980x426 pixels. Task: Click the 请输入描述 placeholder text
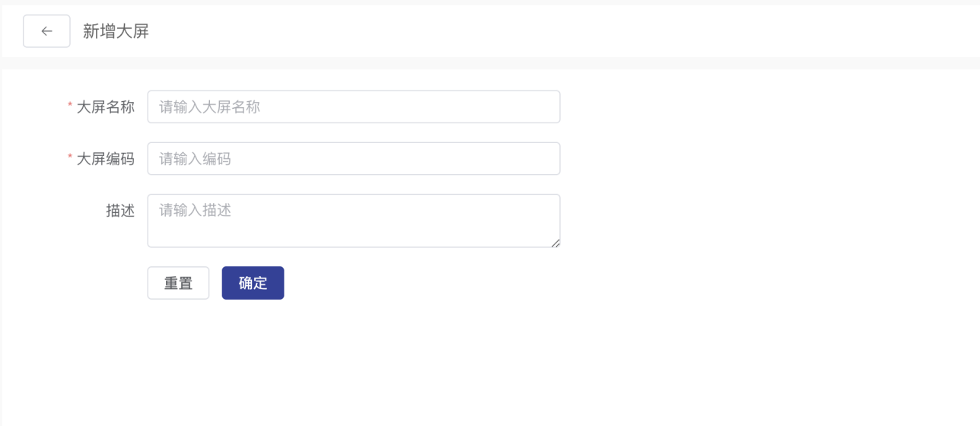195,211
